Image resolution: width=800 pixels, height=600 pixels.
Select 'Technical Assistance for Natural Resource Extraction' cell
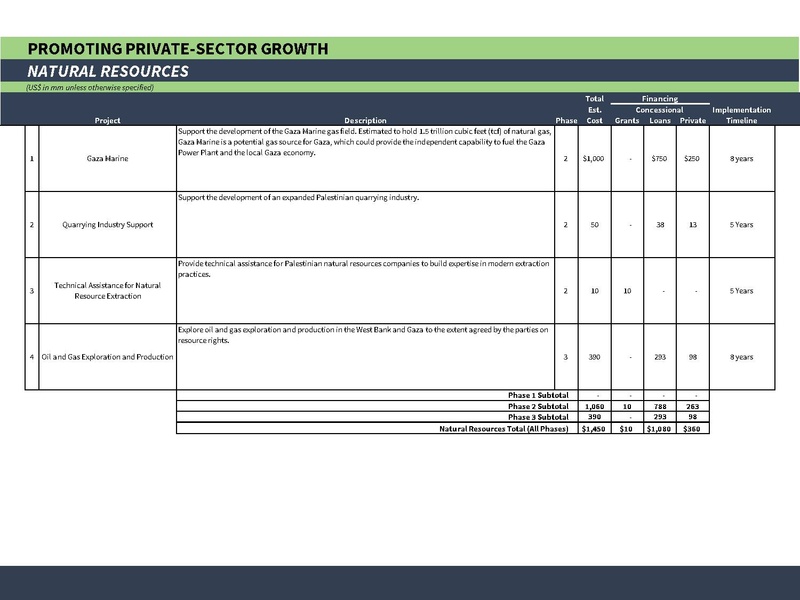coord(108,291)
